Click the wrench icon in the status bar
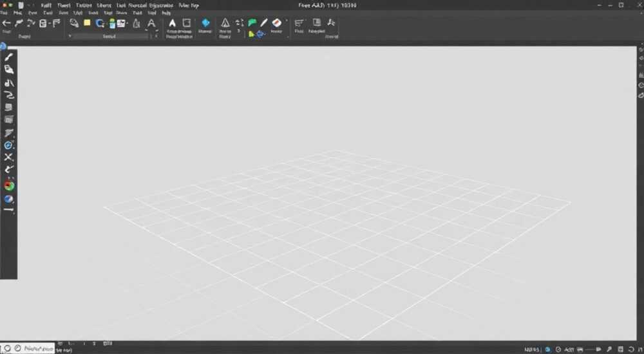The width and height of the screenshot is (644, 354). pyautogui.click(x=609, y=349)
